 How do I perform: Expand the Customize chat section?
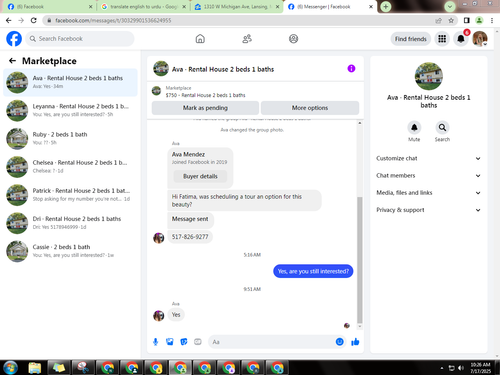click(428, 158)
